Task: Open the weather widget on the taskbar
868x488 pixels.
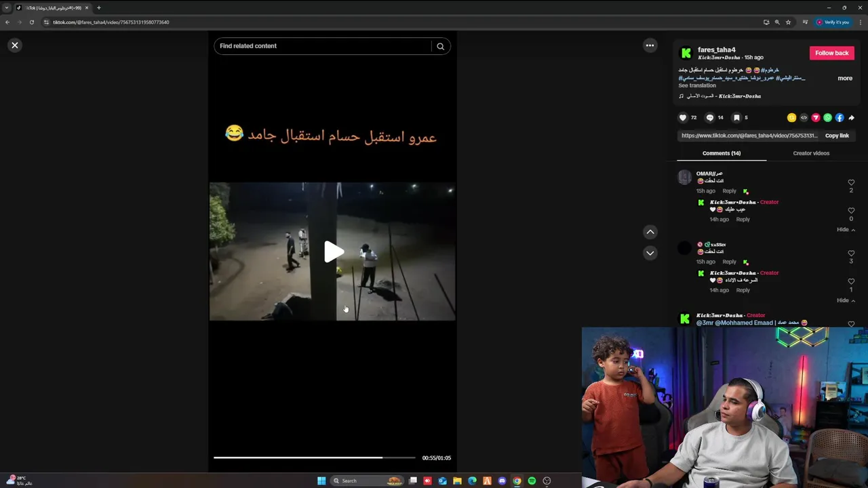Action: (x=18, y=481)
